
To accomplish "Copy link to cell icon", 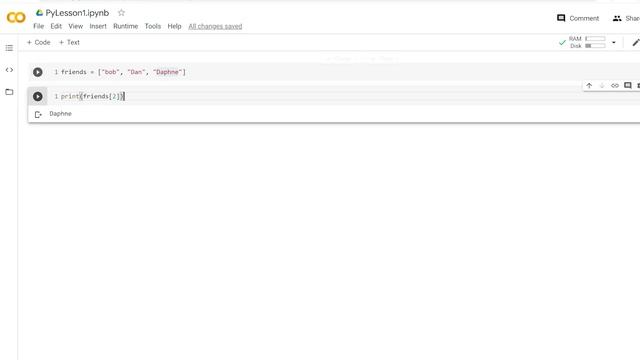I will [x=615, y=86].
